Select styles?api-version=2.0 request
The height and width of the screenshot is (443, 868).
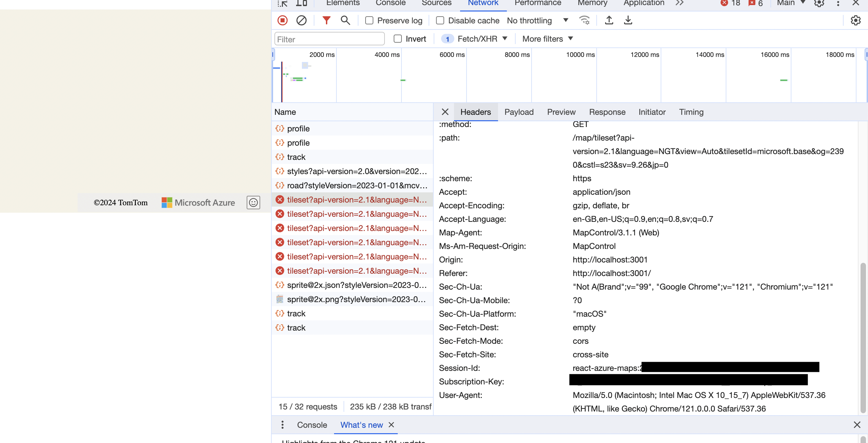coord(352,171)
